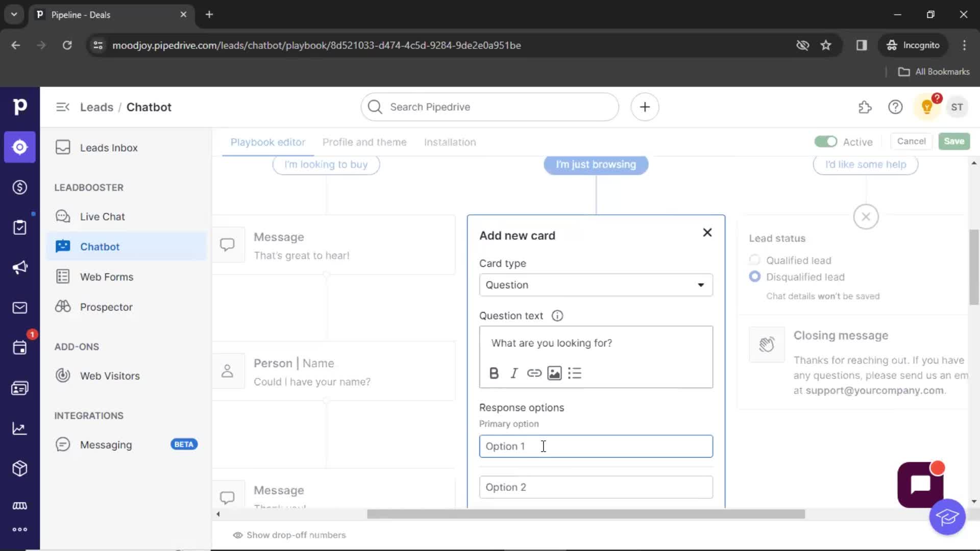Switch to Profile and theme tab

[x=364, y=142]
